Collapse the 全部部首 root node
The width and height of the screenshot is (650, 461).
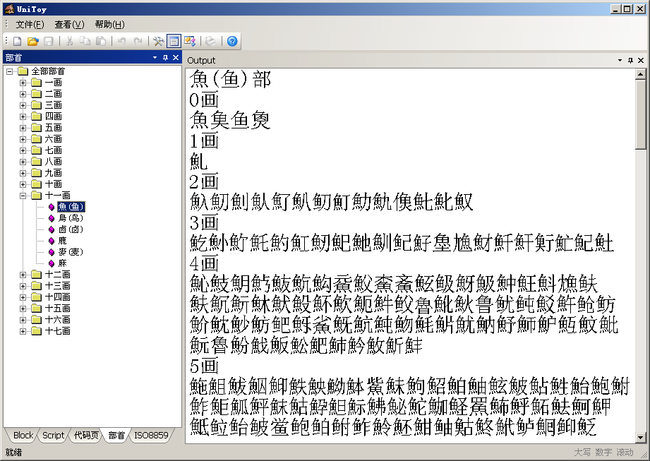10,71
